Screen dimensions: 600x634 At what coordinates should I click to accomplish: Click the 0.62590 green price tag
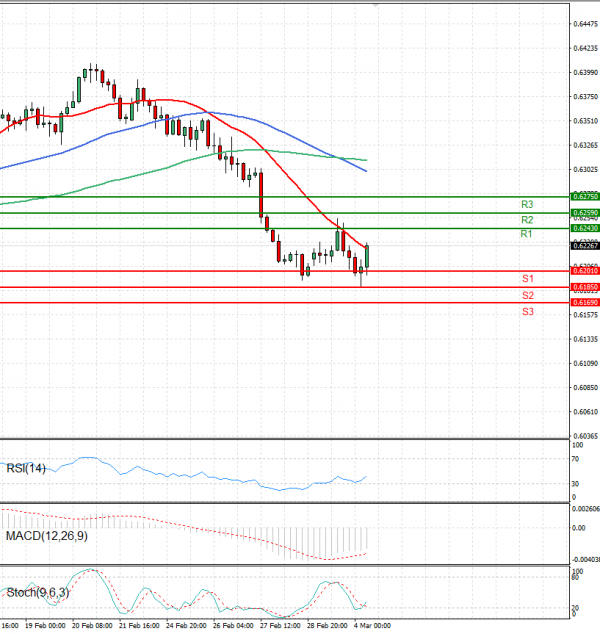coord(584,213)
